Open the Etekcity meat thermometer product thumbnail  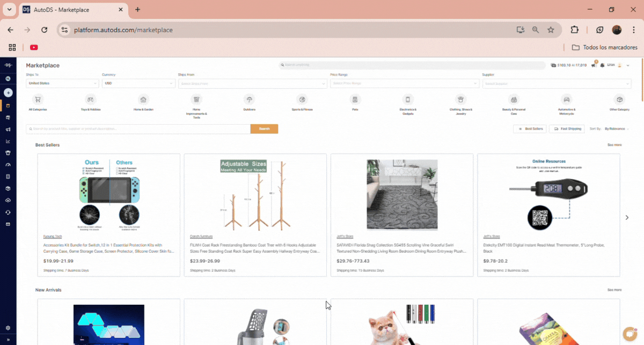click(548, 193)
